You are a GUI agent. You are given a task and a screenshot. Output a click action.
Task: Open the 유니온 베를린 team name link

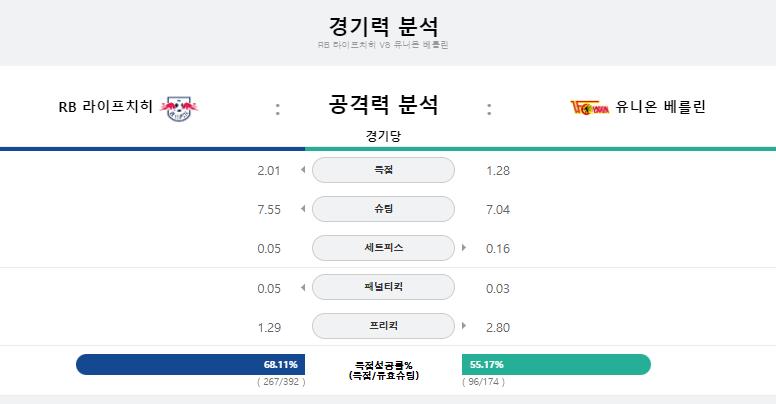tap(661, 106)
